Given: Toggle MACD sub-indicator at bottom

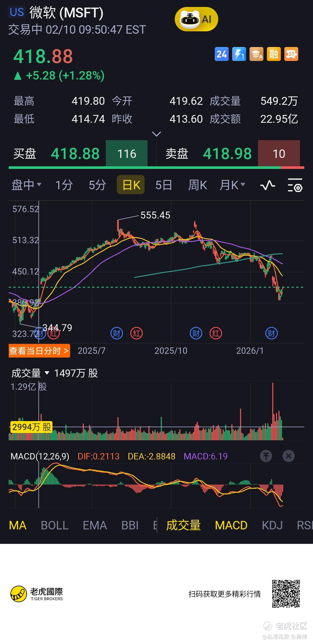Looking at the screenshot, I should click(231, 526).
